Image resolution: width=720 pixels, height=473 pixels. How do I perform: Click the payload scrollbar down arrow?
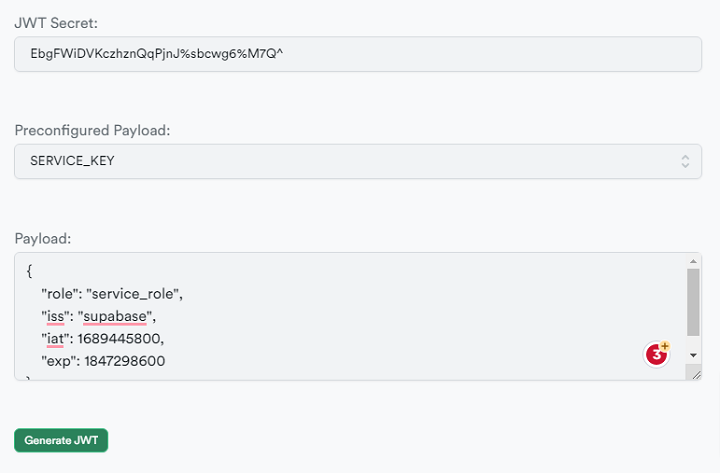(x=693, y=355)
